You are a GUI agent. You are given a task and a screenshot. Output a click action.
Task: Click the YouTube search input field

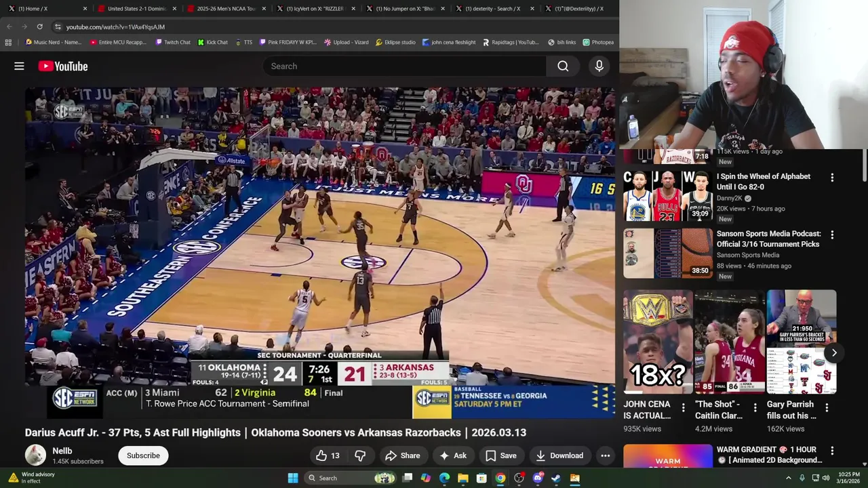pos(404,66)
